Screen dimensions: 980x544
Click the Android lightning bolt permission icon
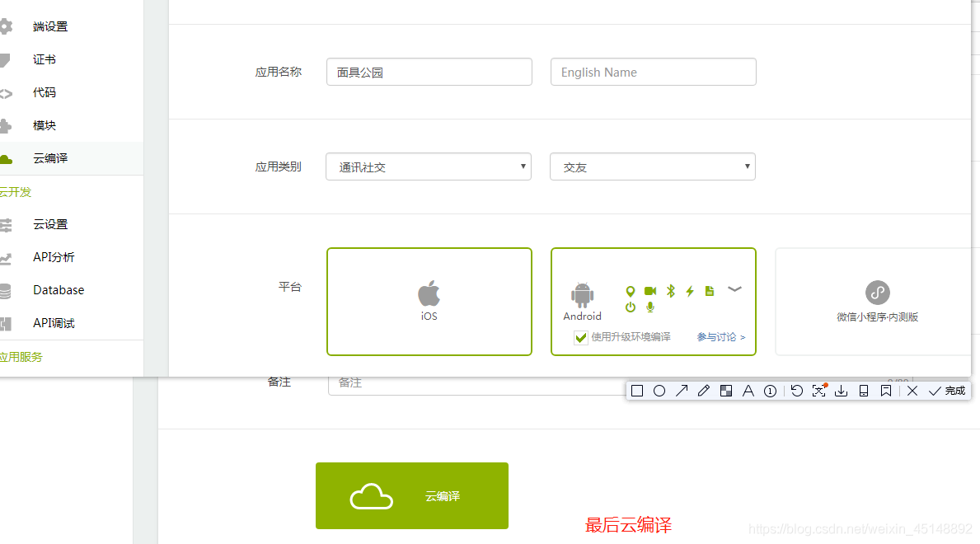(x=689, y=291)
